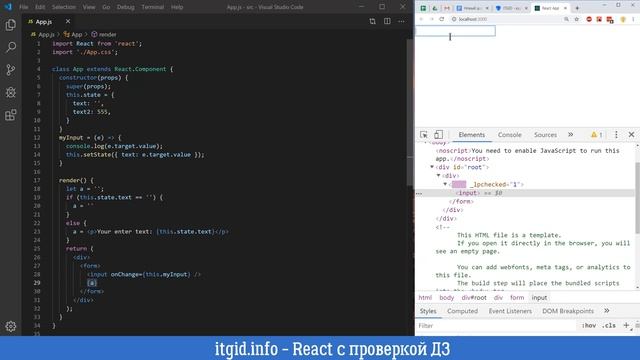Viewport: 640px width, 360px height.
Task: Open More Actions in the editor title bar
Action: click(x=401, y=21)
